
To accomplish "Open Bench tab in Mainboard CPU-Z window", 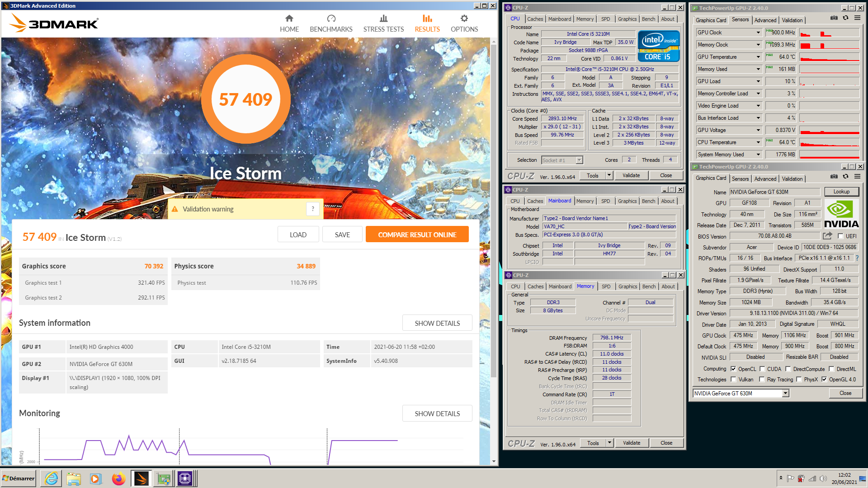I will point(648,201).
